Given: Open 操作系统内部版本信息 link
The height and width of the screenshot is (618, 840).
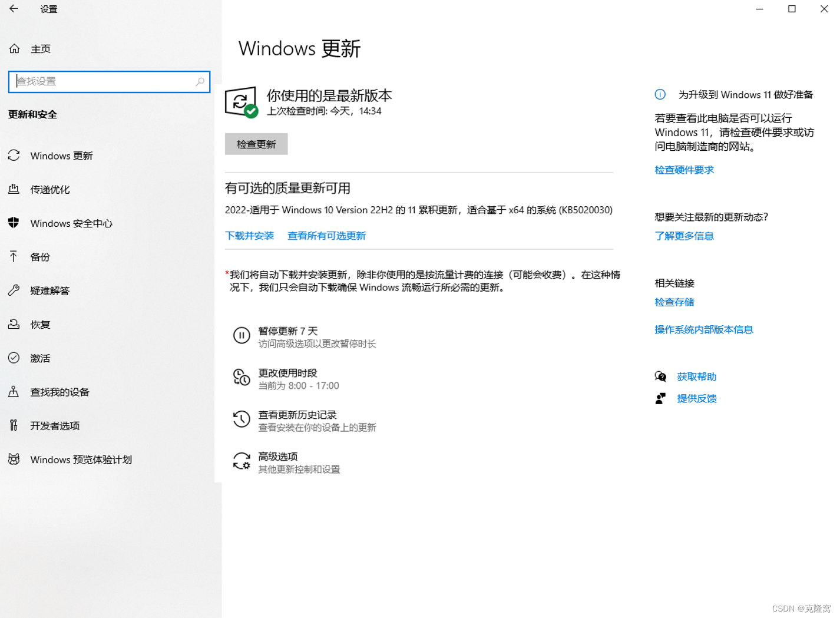Looking at the screenshot, I should pos(704,329).
